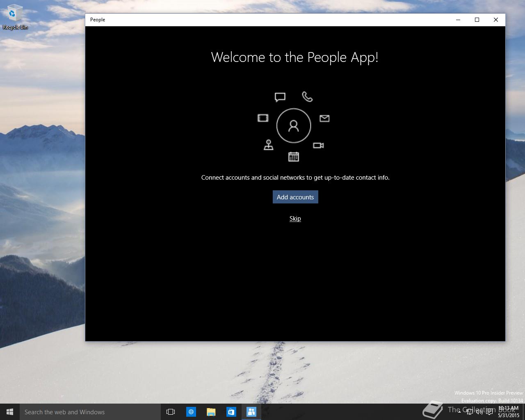Open the network status tray icon
Viewport: 525px width, 420px height.
pyautogui.click(x=470, y=412)
